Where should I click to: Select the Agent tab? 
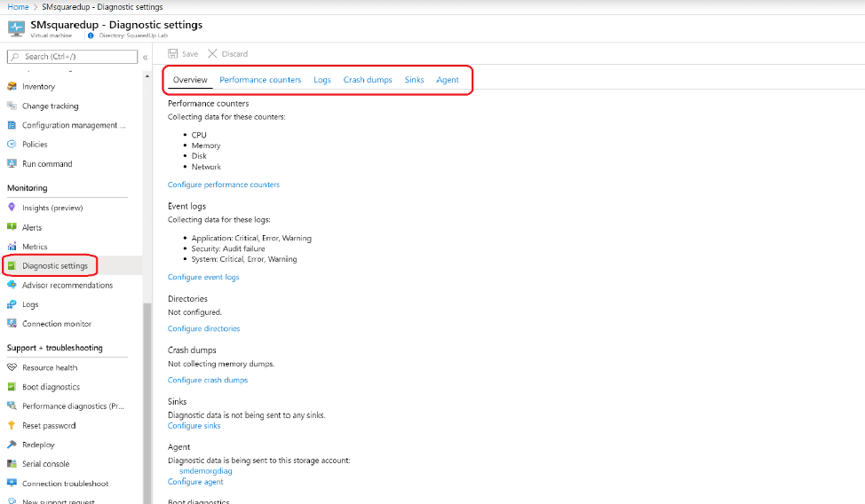point(448,80)
